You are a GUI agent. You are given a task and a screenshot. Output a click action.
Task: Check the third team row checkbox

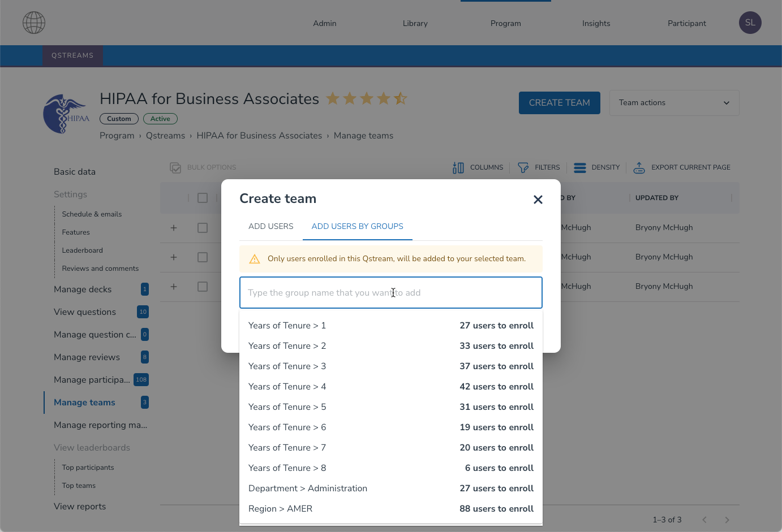203,287
